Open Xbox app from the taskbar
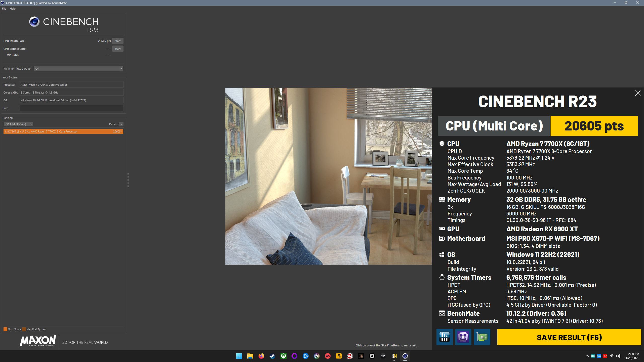 (284, 356)
